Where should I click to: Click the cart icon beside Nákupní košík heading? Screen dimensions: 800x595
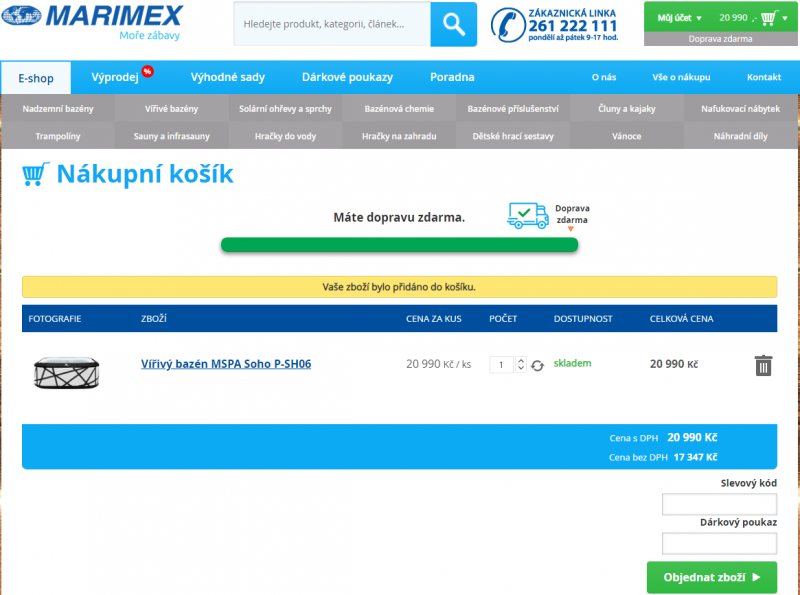pyautogui.click(x=36, y=175)
